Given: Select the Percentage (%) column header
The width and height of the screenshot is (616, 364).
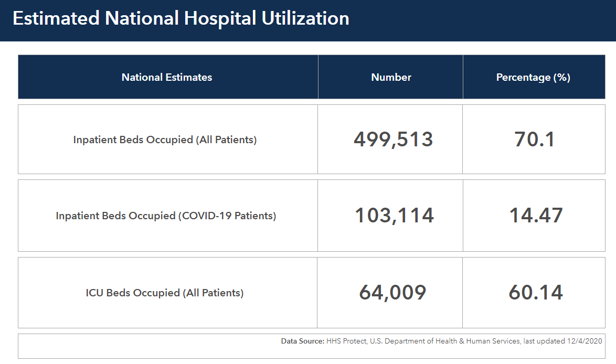Looking at the screenshot, I should coord(533,77).
